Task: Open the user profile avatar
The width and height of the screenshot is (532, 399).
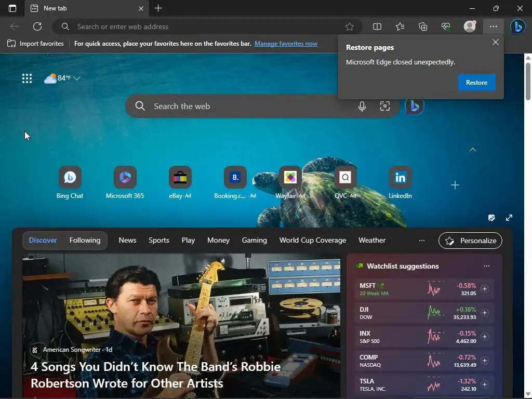Action: (470, 26)
